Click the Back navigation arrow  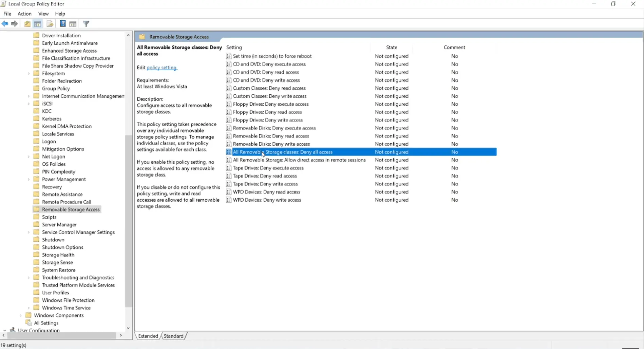5,23
